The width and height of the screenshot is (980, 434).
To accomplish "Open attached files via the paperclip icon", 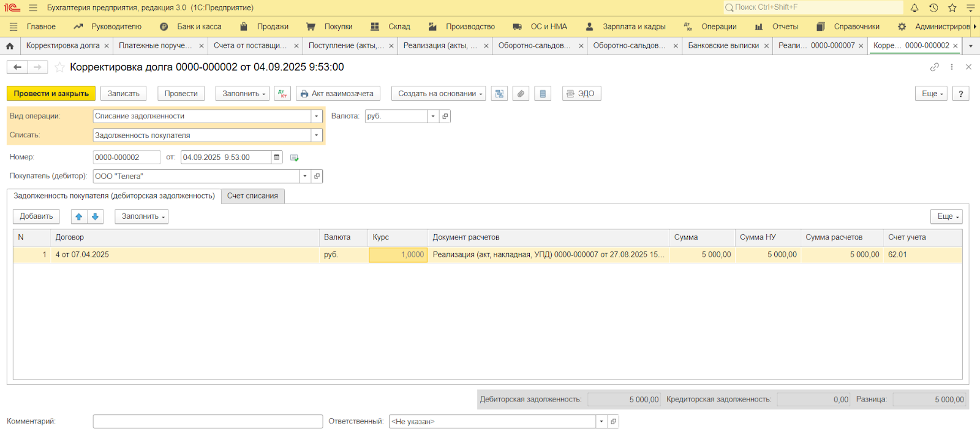I will pos(521,94).
